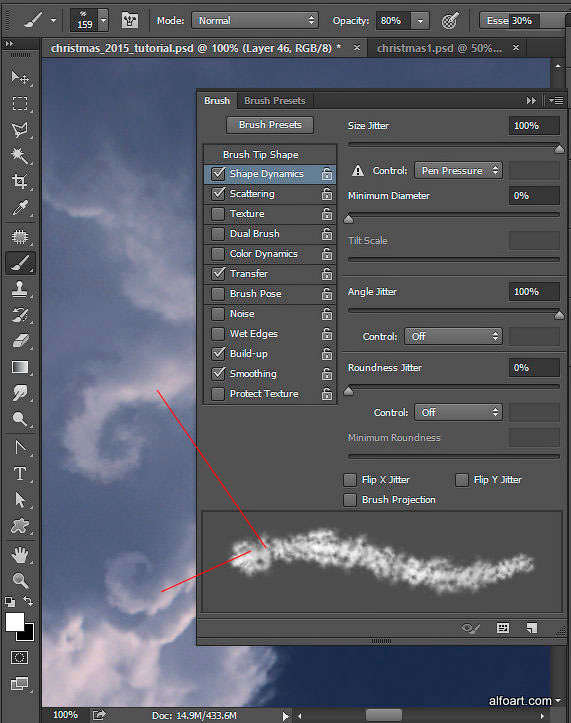Open brush preset picker dropdown arrow

click(x=103, y=21)
